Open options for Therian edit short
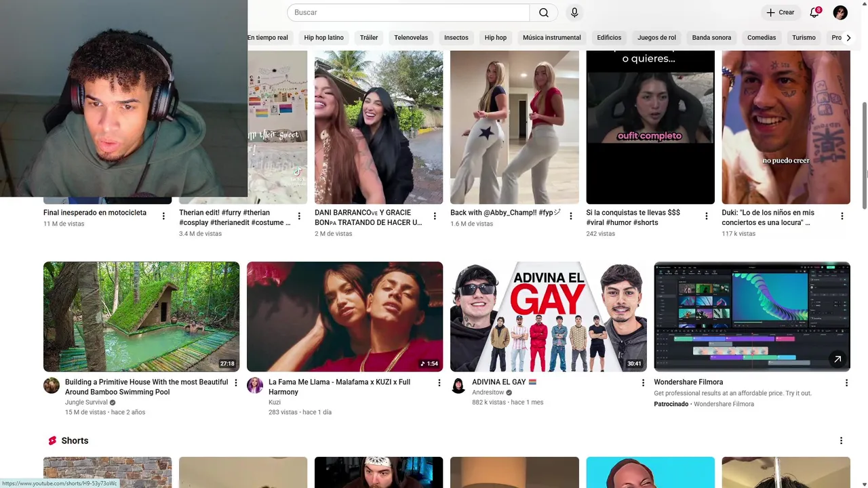The image size is (868, 488). point(299,216)
